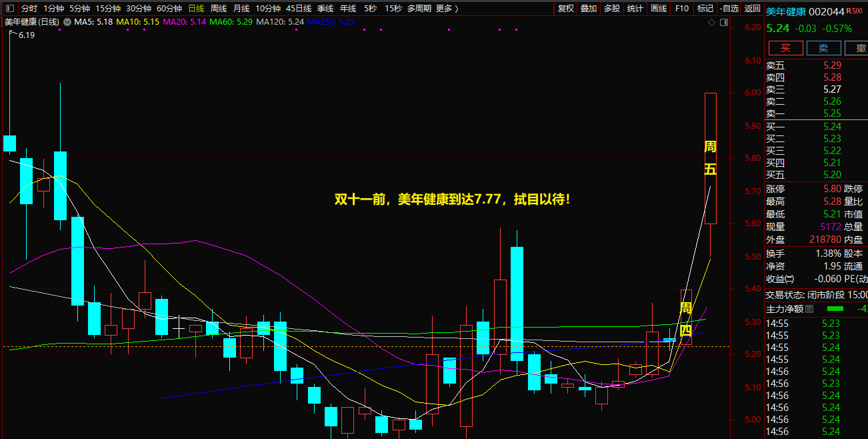Select the 60分钟 period tab

169,9
